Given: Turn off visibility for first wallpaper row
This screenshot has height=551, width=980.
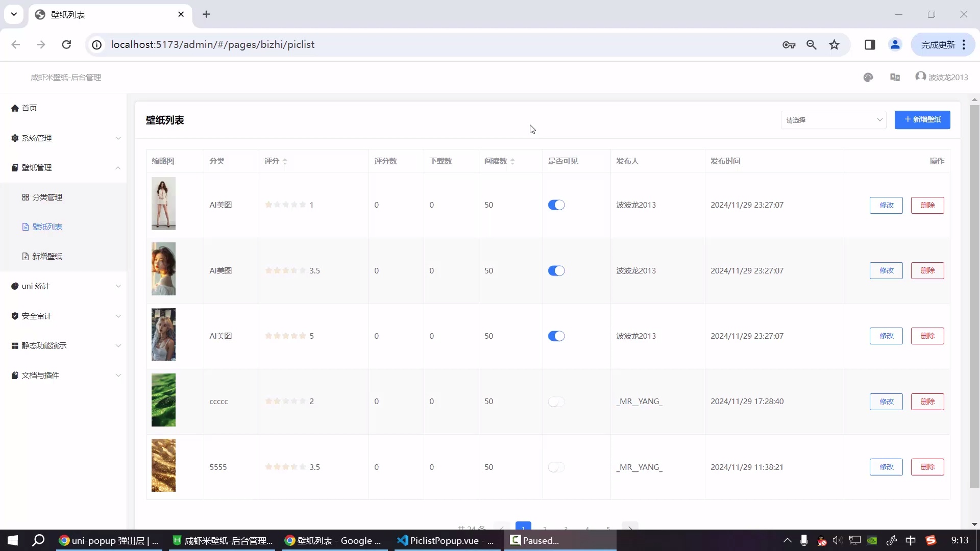Looking at the screenshot, I should pyautogui.click(x=556, y=205).
